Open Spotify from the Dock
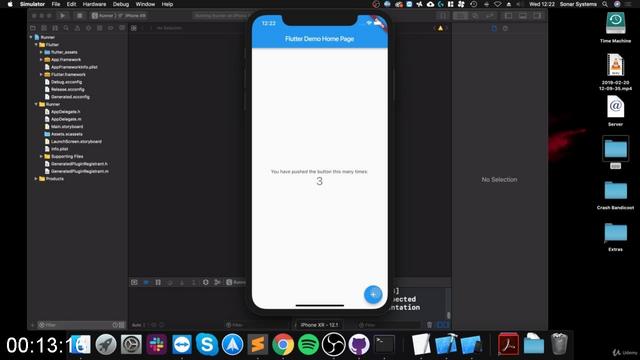This screenshot has height=360, width=640. [x=308, y=344]
